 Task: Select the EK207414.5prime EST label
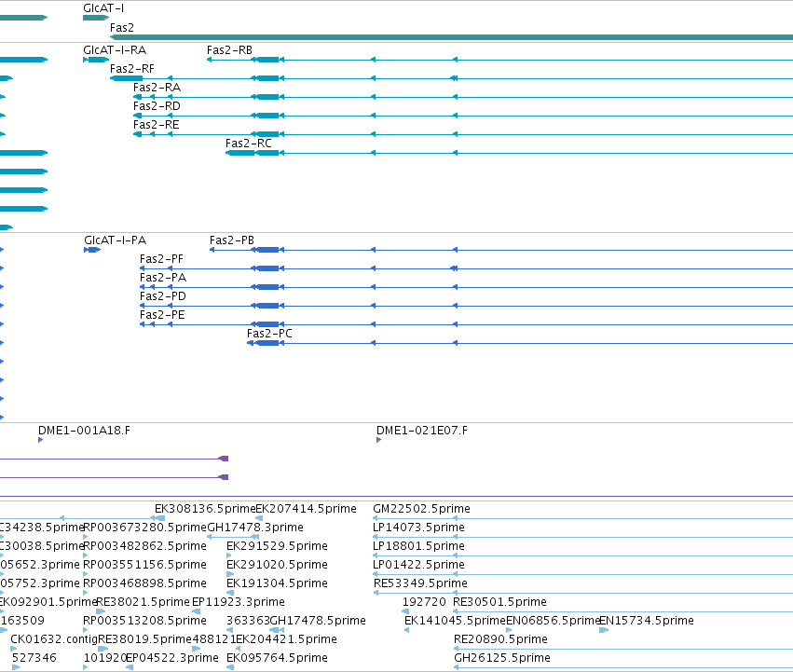point(306,509)
